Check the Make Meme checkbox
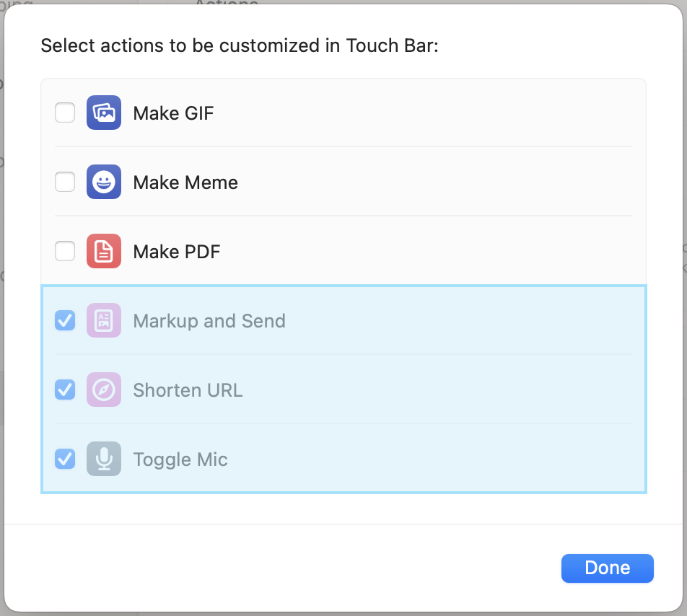The width and height of the screenshot is (687, 616). (65, 182)
